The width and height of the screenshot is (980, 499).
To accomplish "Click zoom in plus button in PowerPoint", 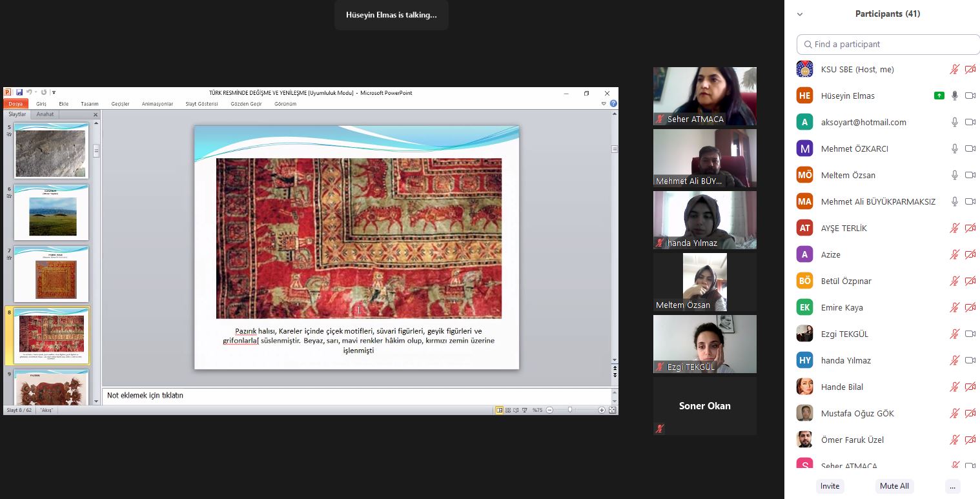I will [602, 410].
